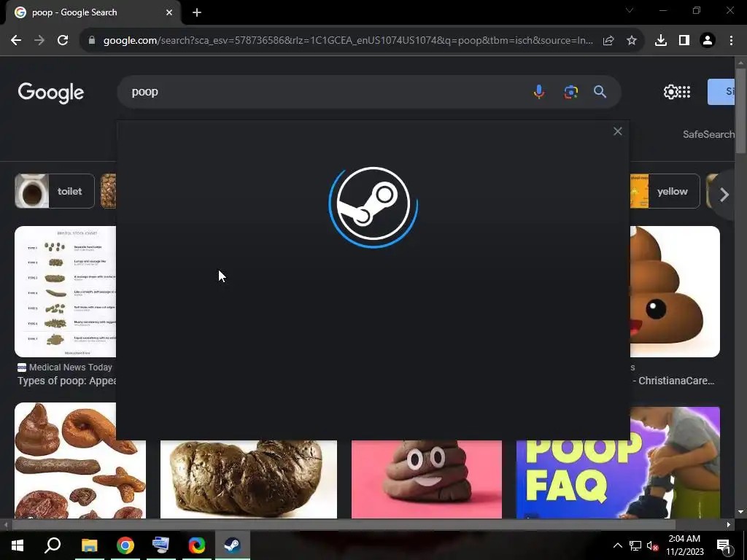The image size is (747, 560).
Task: Toggle Chrome side panel
Action: (684, 41)
